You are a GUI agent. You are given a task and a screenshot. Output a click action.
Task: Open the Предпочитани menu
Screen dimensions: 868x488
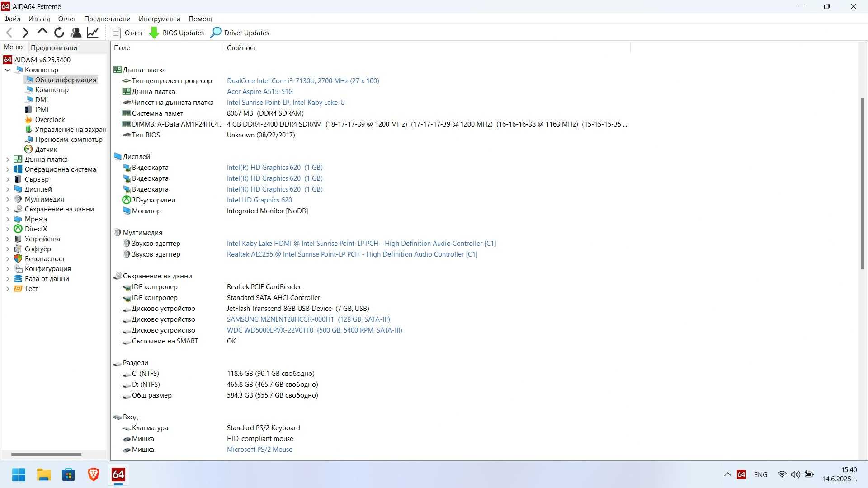point(107,19)
